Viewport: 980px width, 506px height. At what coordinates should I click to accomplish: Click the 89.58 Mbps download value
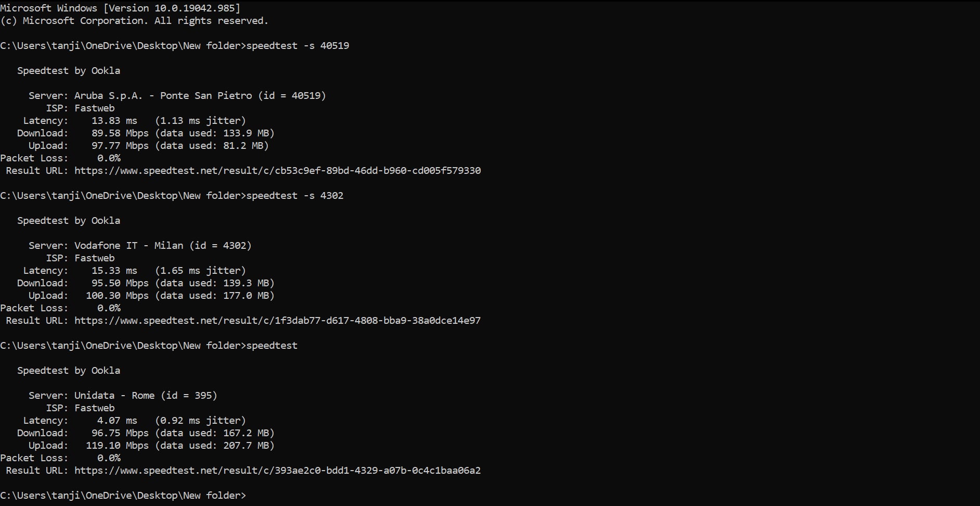tap(120, 133)
